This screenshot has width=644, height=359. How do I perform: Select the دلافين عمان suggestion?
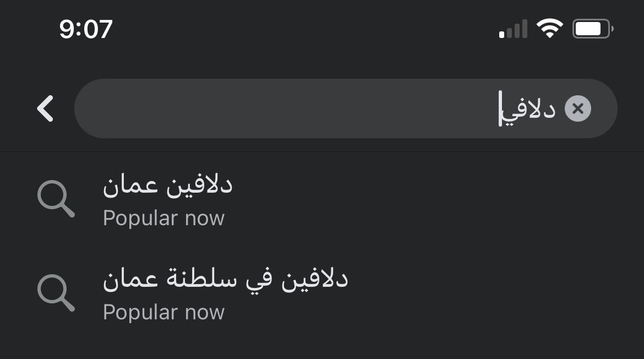coord(167,186)
